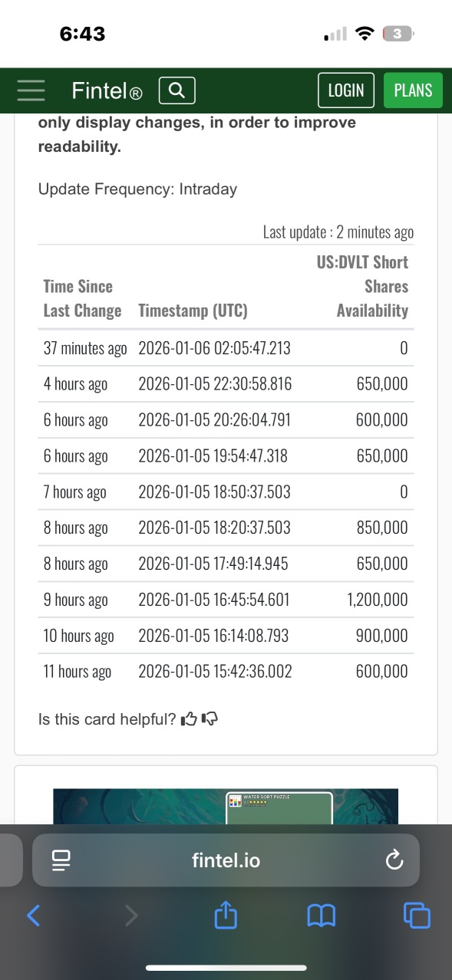Viewport: 452px width, 980px height.
Task: Click the thumbs down icon
Action: 210,719
